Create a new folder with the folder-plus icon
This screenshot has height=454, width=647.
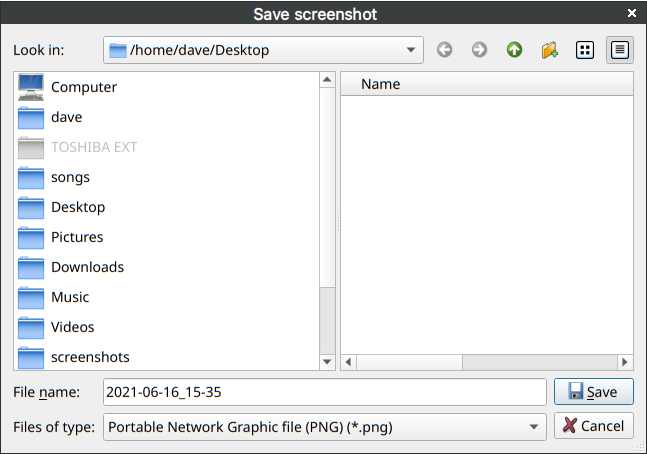[550, 50]
